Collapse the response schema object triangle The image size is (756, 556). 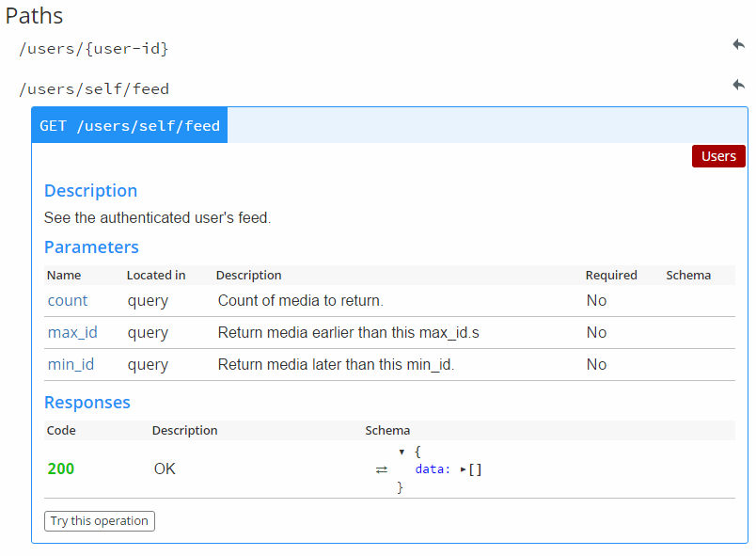pos(402,452)
